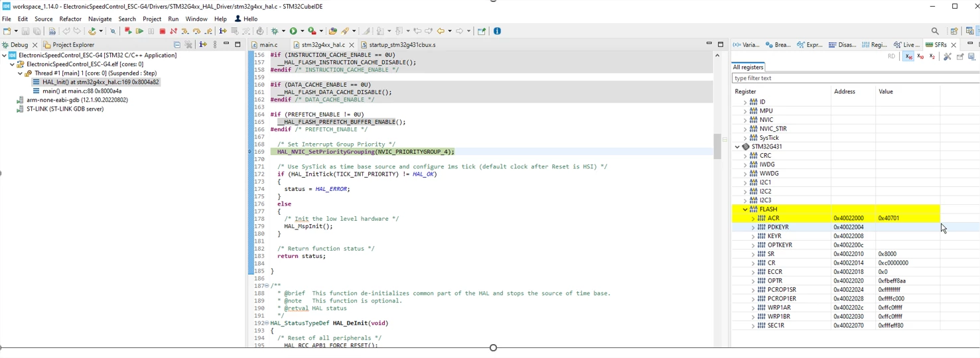This screenshot has height=358, width=980.
Task: Click the External Tools run icon
Action: tap(312, 31)
